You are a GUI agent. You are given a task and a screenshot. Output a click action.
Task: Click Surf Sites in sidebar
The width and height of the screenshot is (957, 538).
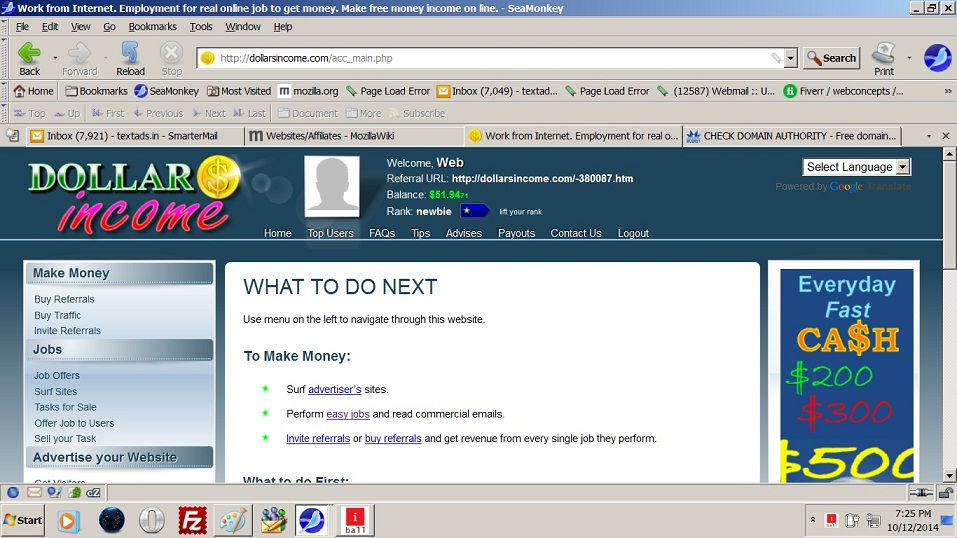pyautogui.click(x=56, y=391)
